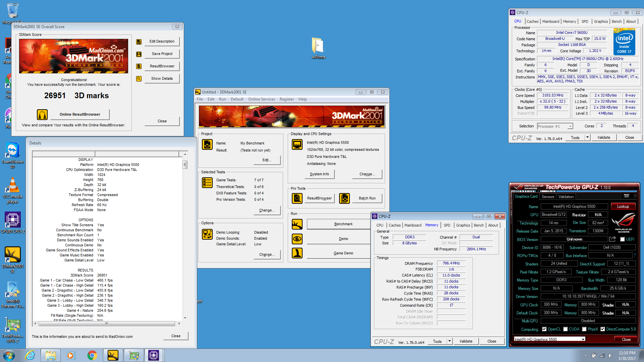Viewport: 644px width, 362px height.
Task: Click the eye icon beside the Demo button
Action: click(297, 239)
